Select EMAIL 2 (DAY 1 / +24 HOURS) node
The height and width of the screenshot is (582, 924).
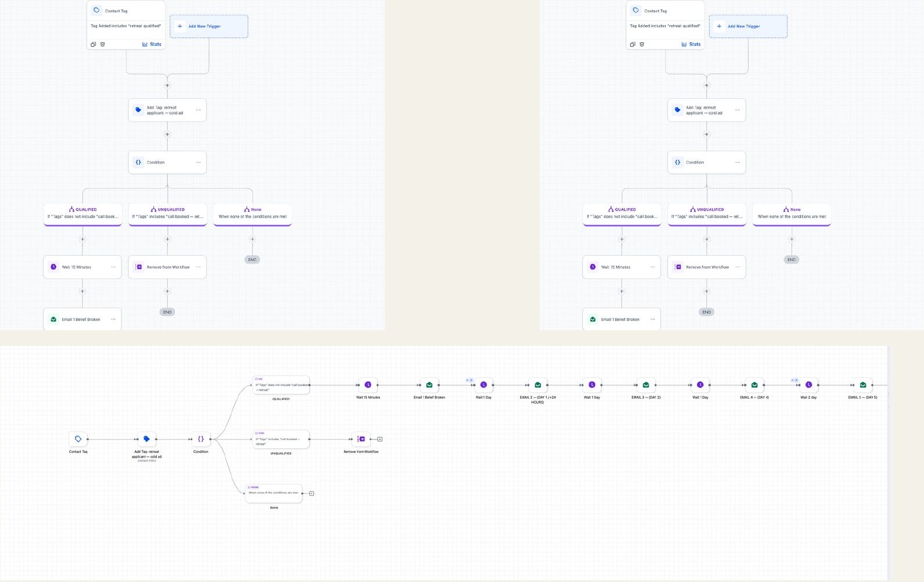[x=538, y=385]
